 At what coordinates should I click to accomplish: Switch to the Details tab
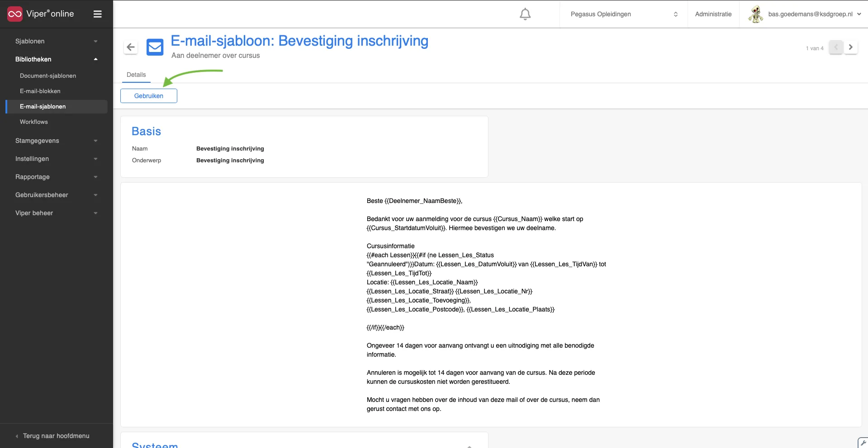coord(136,75)
